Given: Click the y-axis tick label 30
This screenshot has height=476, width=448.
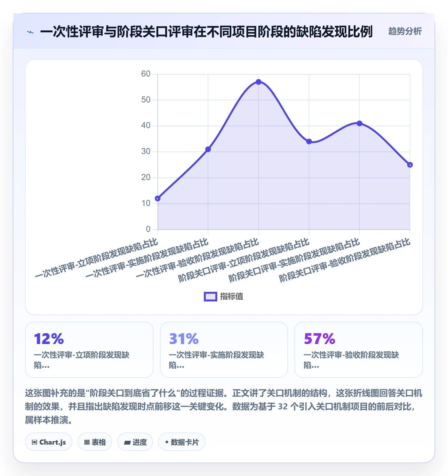Looking at the screenshot, I should click(146, 152).
